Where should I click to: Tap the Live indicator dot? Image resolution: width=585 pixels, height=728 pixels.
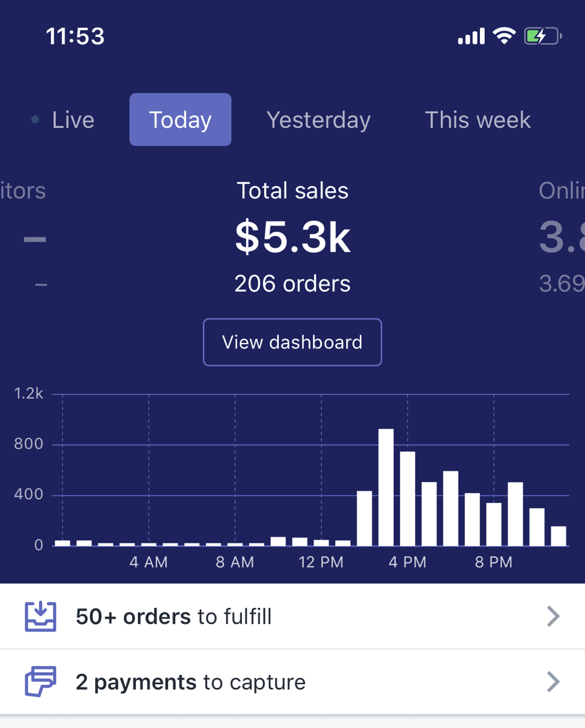(x=35, y=119)
